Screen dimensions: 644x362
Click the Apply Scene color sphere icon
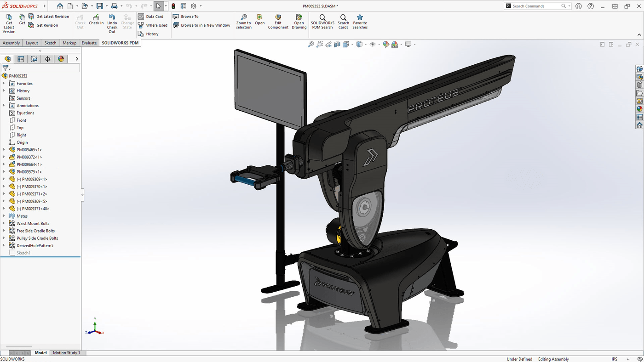tap(395, 44)
